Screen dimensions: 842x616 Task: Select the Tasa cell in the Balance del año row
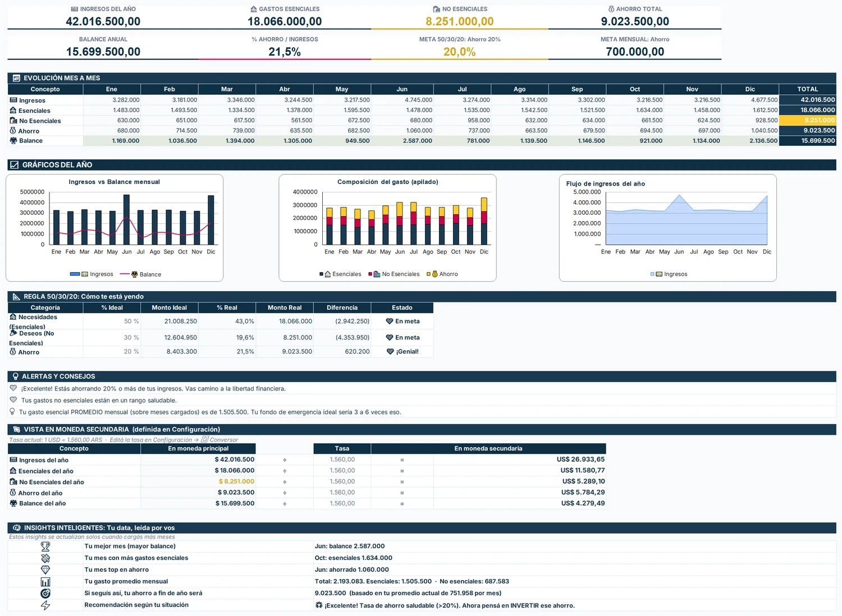[342, 504]
